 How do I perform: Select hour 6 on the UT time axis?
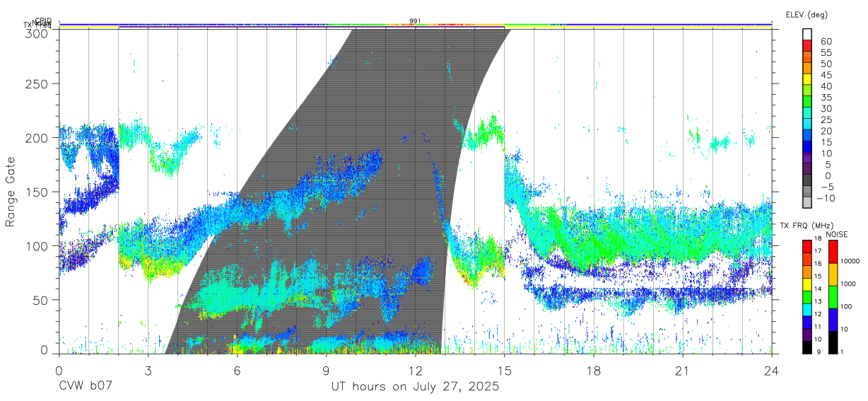pos(237,371)
